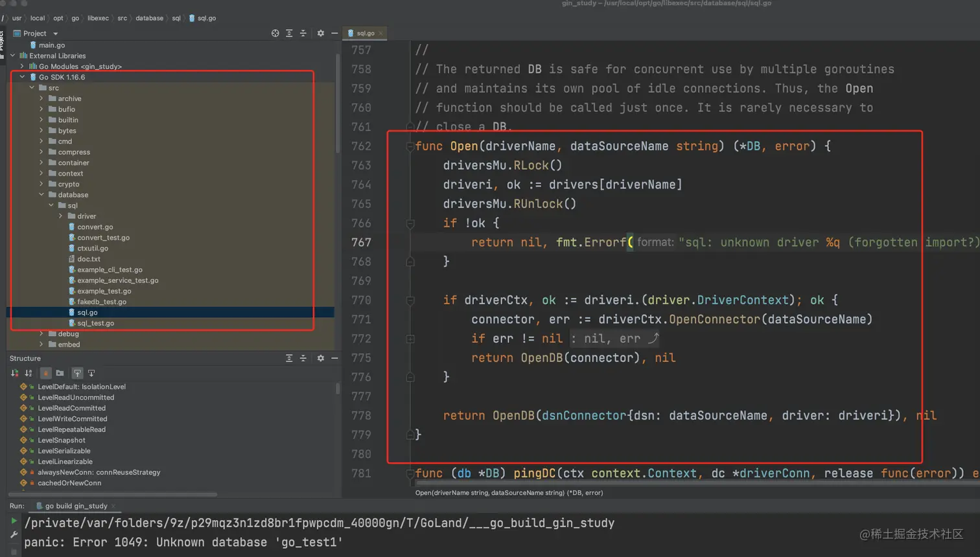Expand all items in Structure panel
980x557 pixels.
(x=289, y=358)
